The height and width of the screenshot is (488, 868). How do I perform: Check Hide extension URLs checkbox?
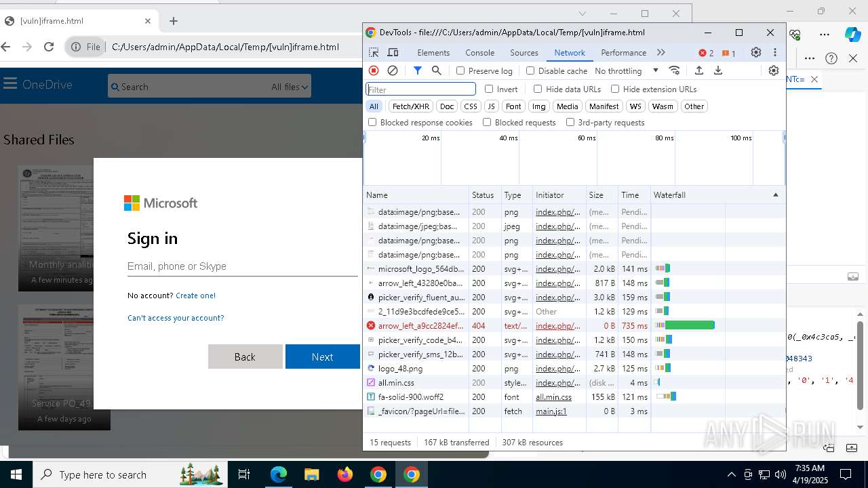click(x=615, y=89)
